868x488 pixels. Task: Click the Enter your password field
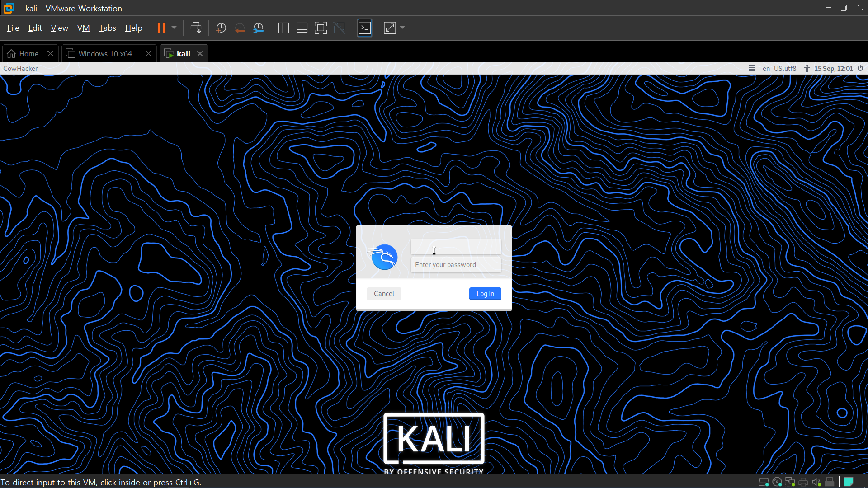pyautogui.click(x=456, y=265)
